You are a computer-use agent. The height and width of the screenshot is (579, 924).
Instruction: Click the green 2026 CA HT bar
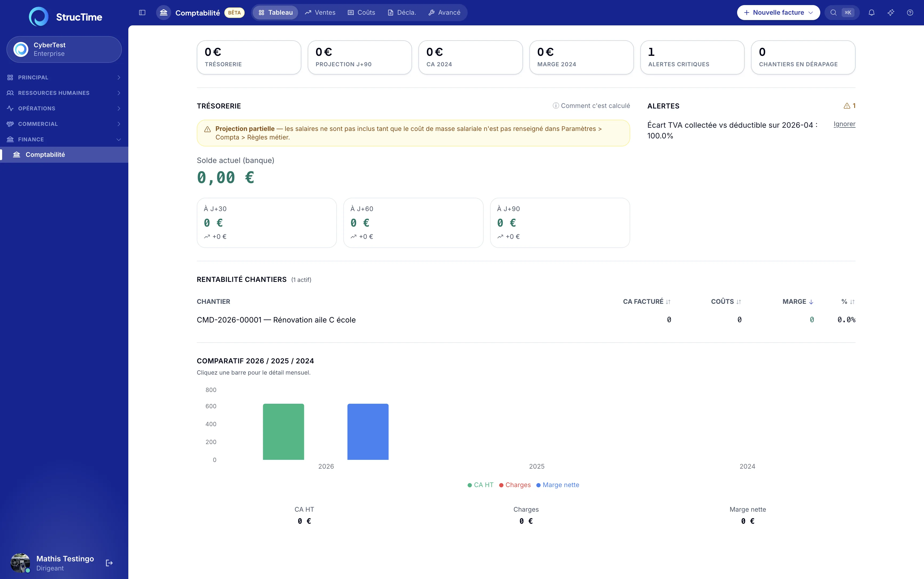pos(283,432)
